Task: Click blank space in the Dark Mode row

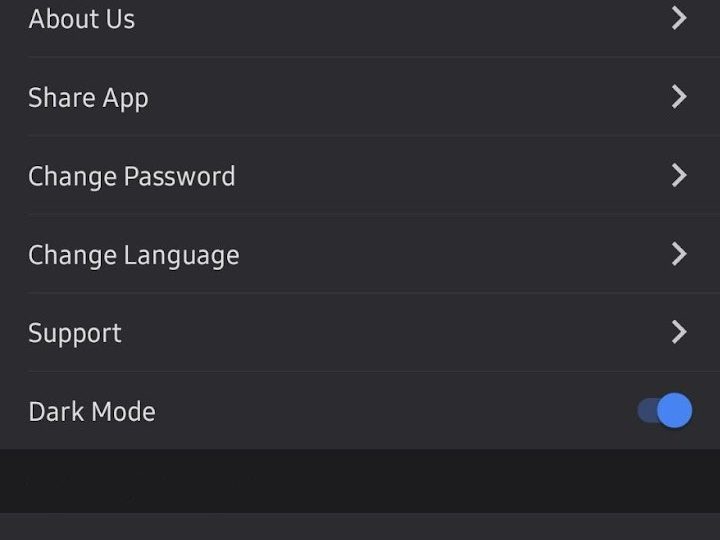Action: [400, 411]
